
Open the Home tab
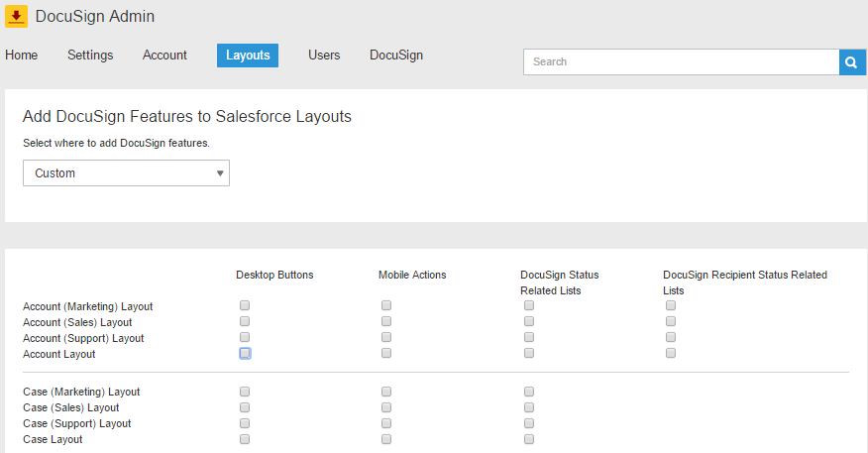(22, 56)
